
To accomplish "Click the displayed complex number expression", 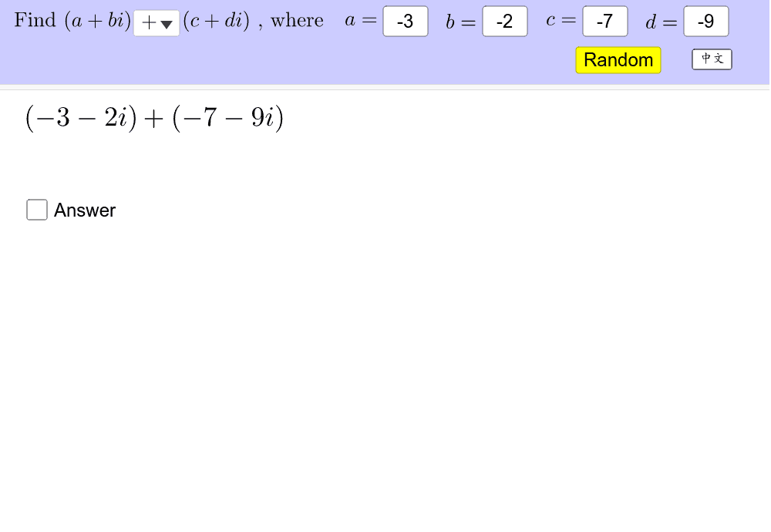I will pyautogui.click(x=153, y=117).
